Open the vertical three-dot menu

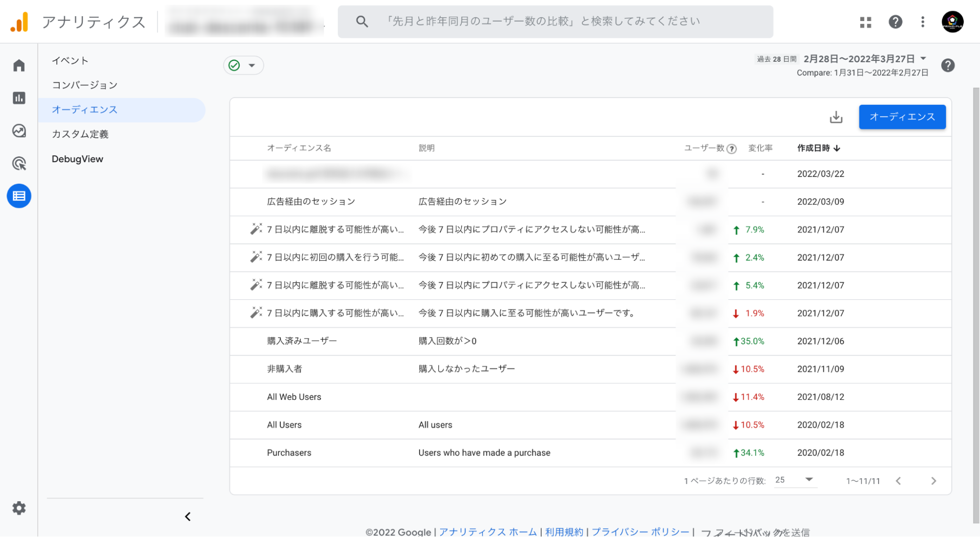point(923,22)
